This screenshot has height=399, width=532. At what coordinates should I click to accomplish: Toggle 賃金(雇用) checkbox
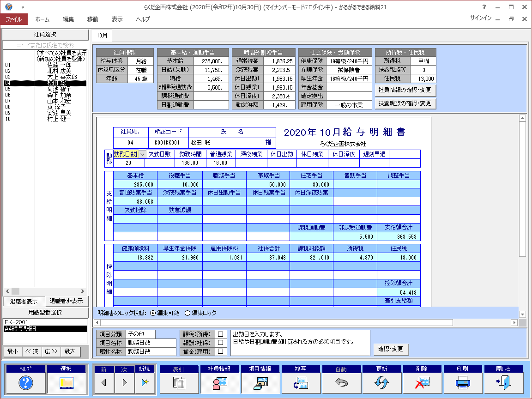(221, 351)
